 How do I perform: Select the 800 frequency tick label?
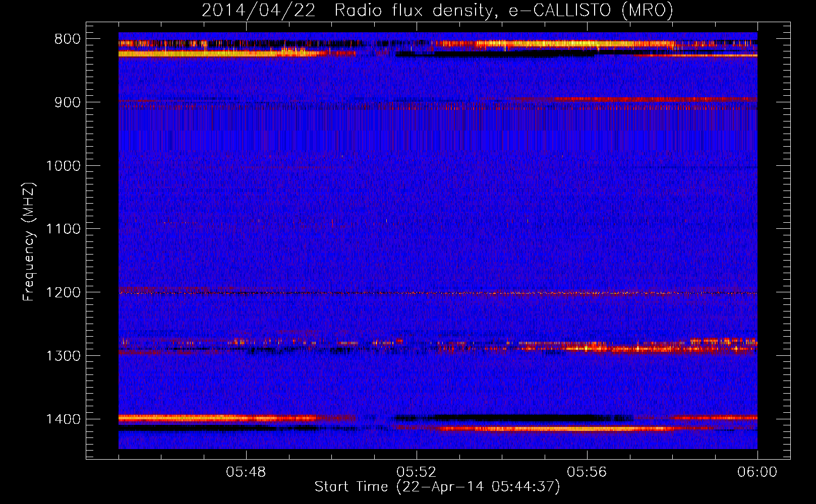pyautogui.click(x=68, y=39)
